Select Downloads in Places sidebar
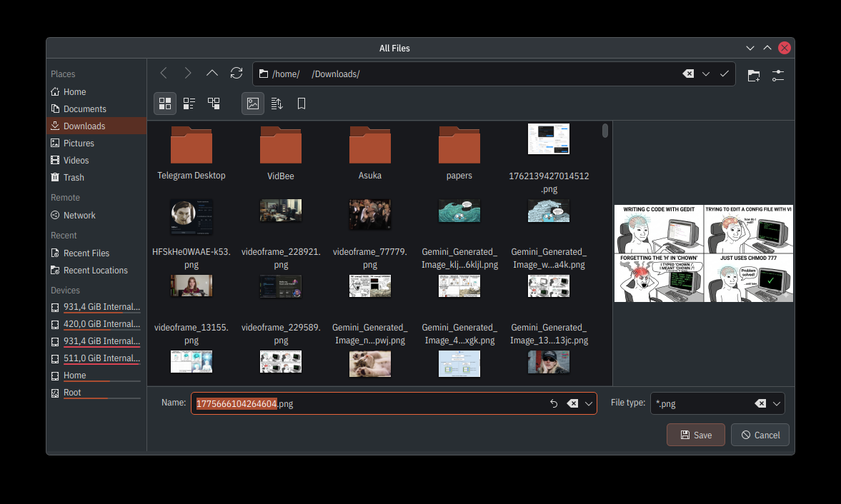Image resolution: width=841 pixels, height=504 pixels. (96, 126)
